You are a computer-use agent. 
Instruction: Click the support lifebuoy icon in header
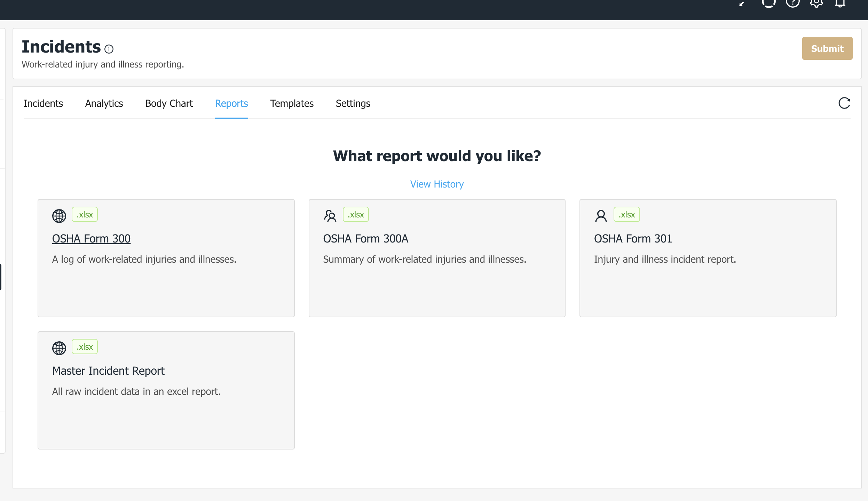point(769,3)
